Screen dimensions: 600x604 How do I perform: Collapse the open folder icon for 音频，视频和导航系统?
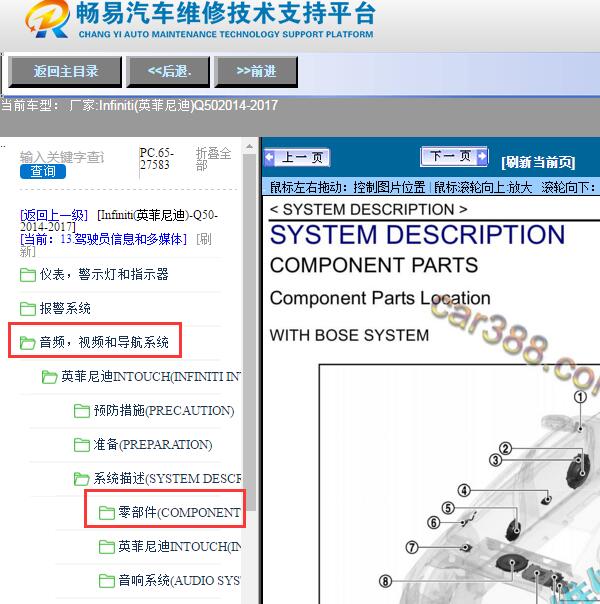point(28,342)
